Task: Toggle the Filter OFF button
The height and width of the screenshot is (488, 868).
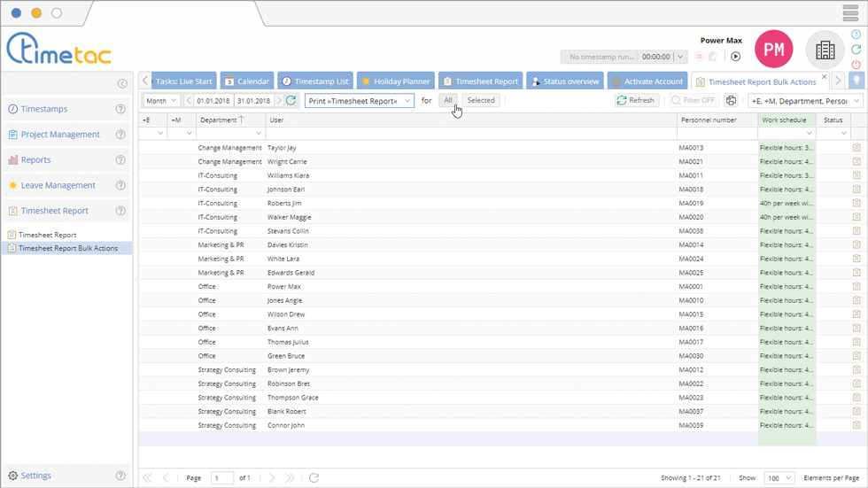Action: pos(694,101)
